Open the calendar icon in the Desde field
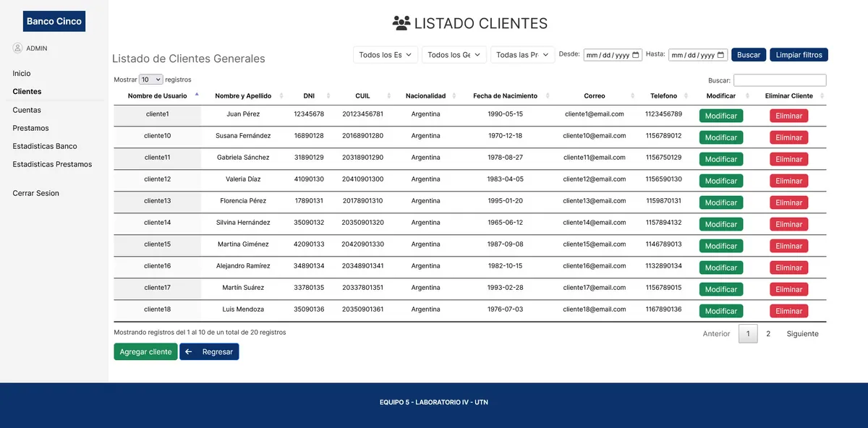Viewport: 868px width, 428px height. click(x=635, y=54)
